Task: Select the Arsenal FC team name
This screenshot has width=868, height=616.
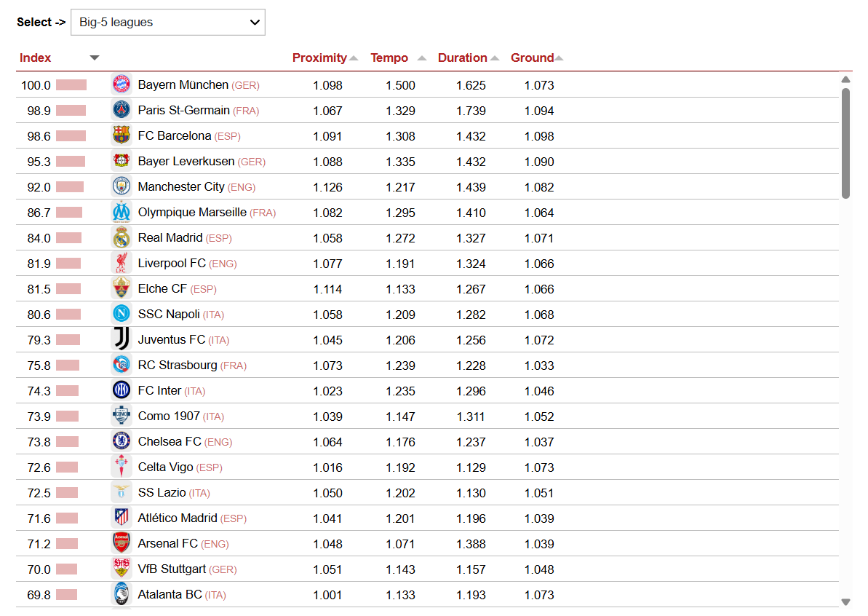Action: 168,543
